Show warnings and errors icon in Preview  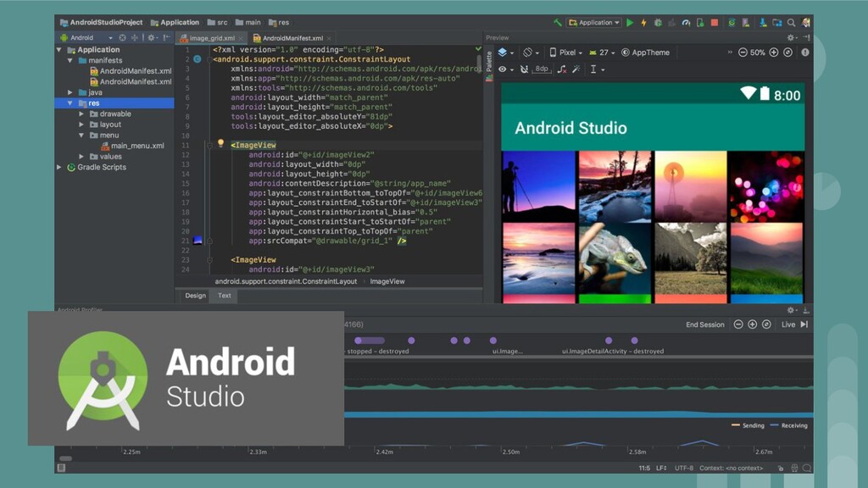tap(805, 53)
